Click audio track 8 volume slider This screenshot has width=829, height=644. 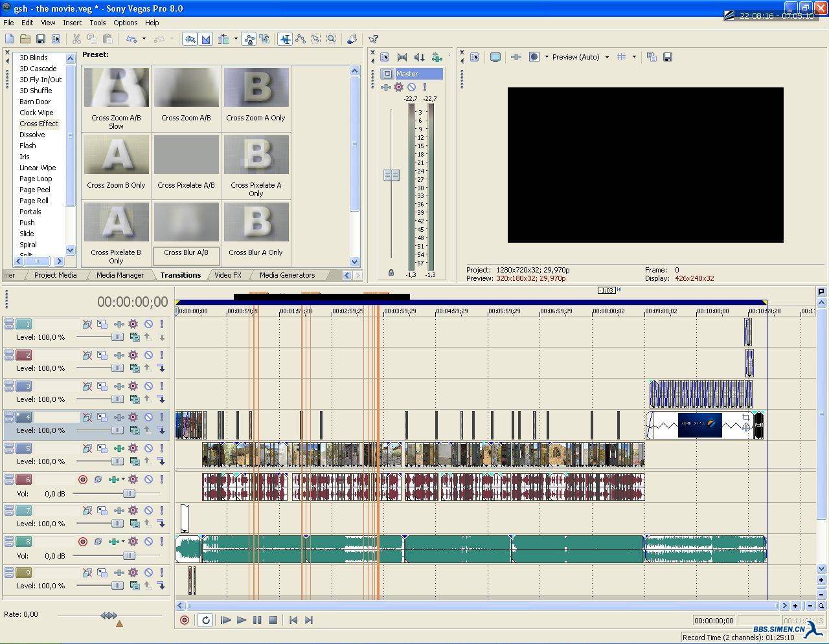pyautogui.click(x=129, y=555)
